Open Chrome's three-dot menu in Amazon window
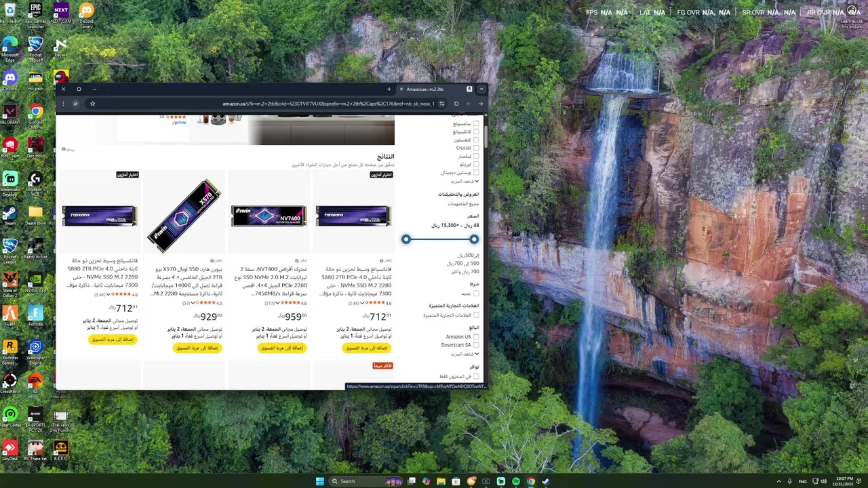This screenshot has height=488, width=868. point(63,104)
